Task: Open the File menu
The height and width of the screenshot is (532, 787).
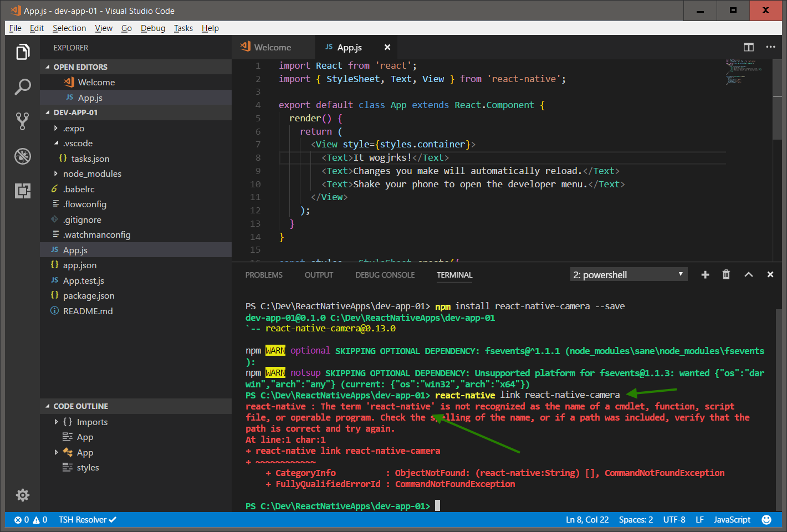Action: pos(16,28)
